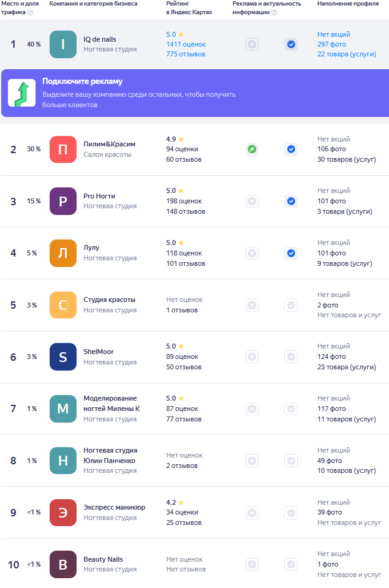Viewport: 389px width, 588px height.
Task: Click the grey verification badge for Экспресс маникюр
Action: (291, 513)
